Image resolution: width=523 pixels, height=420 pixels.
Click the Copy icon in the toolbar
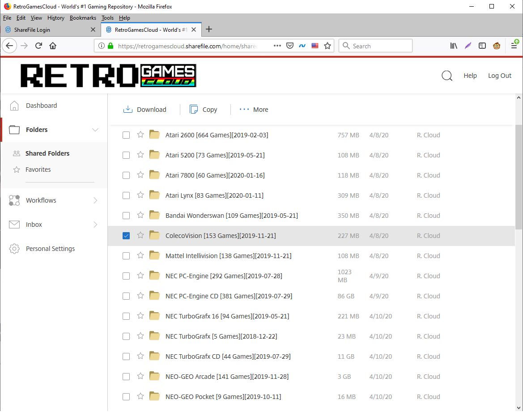click(193, 110)
